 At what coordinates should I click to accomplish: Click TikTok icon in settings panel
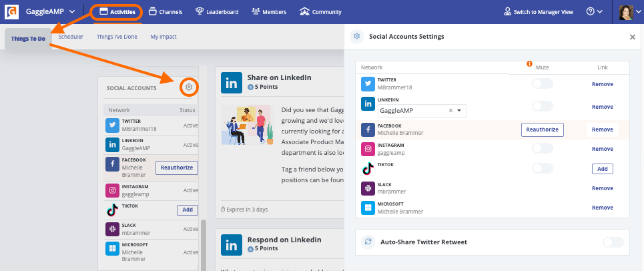click(x=368, y=168)
